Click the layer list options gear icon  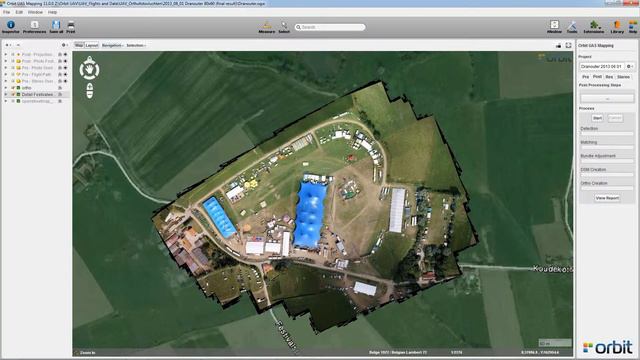(x=64, y=45)
